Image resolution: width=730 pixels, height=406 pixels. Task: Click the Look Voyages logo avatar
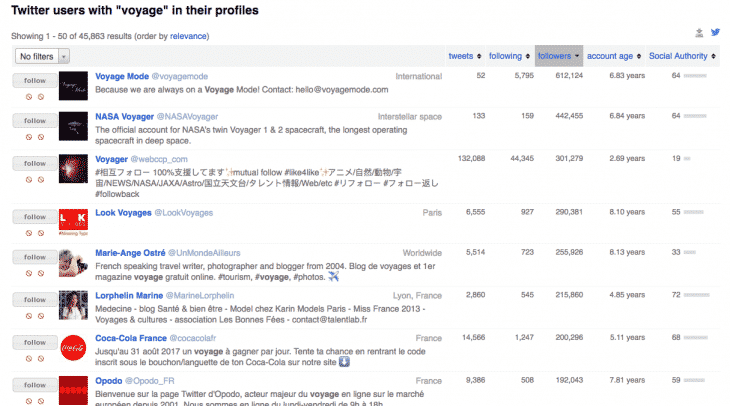pyautogui.click(x=74, y=223)
